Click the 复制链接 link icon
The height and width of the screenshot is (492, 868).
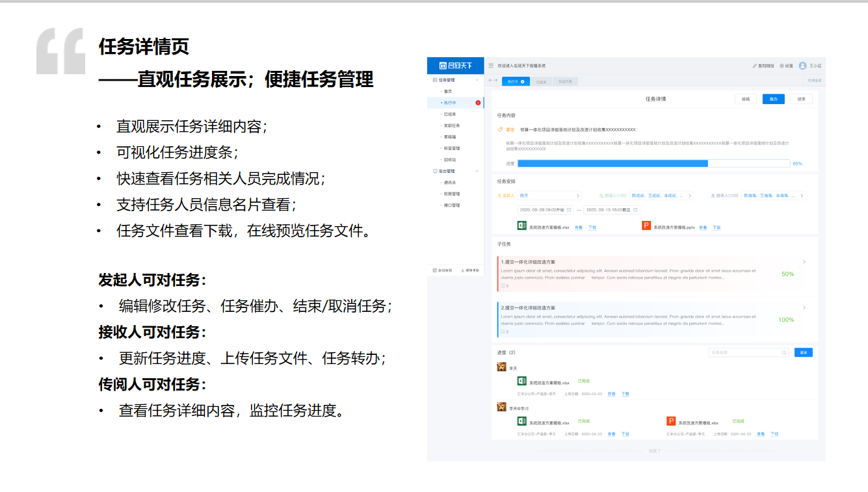point(754,66)
